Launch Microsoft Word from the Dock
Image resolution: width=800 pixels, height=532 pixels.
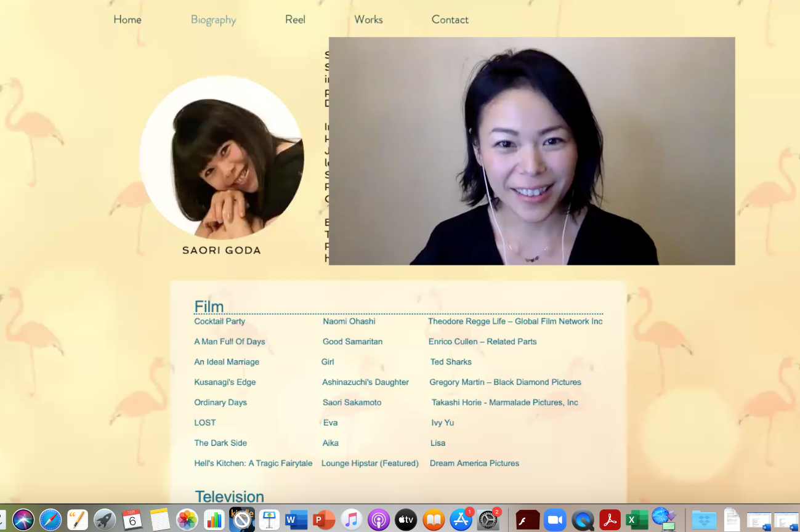click(296, 520)
